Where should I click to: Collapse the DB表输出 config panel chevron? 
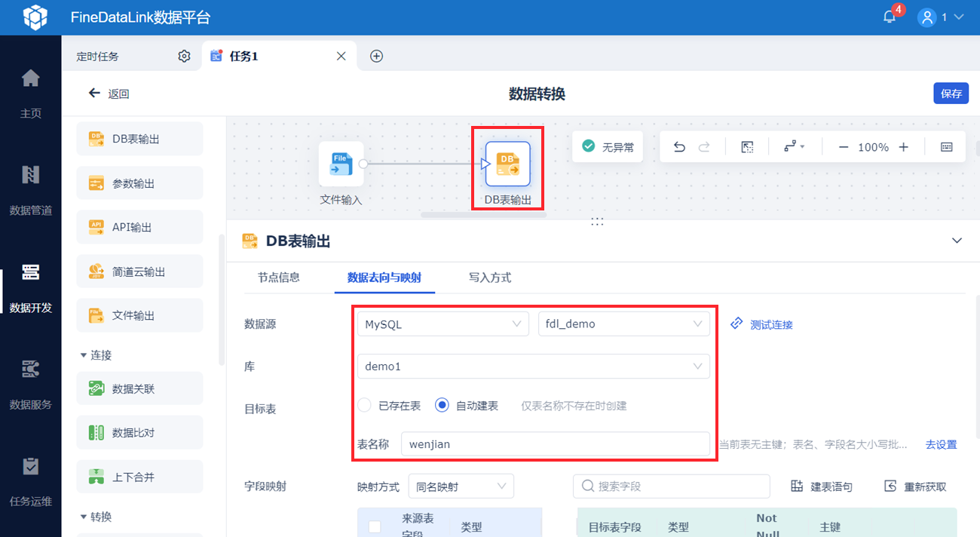click(957, 241)
